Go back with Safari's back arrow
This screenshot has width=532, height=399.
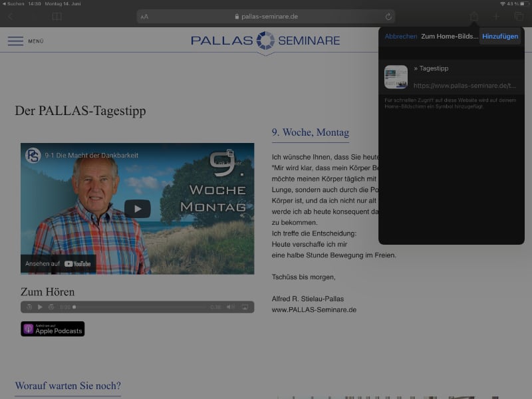tap(10, 16)
